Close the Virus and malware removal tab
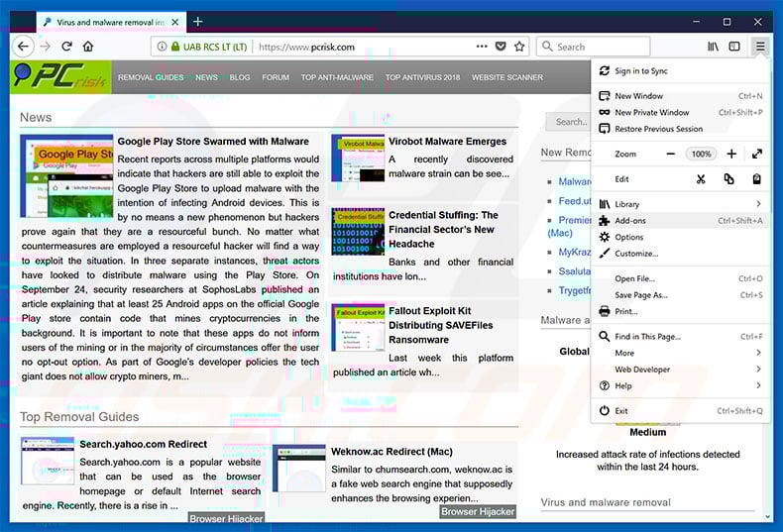This screenshot has width=783, height=532. coord(174,22)
